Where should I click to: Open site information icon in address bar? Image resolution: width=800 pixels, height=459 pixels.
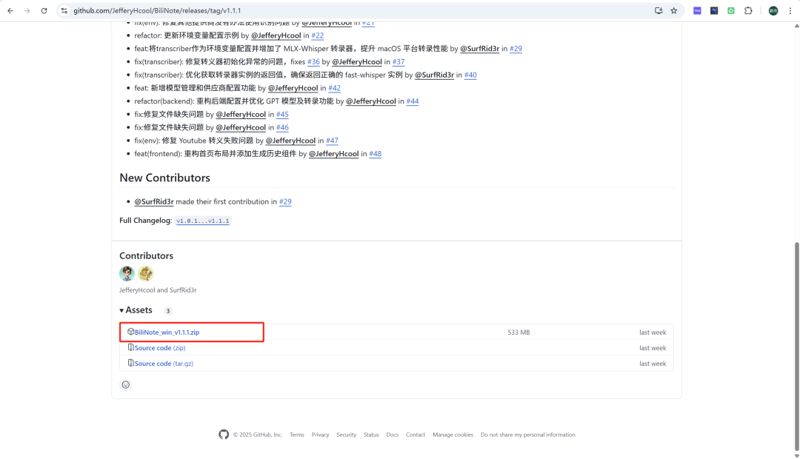point(64,11)
